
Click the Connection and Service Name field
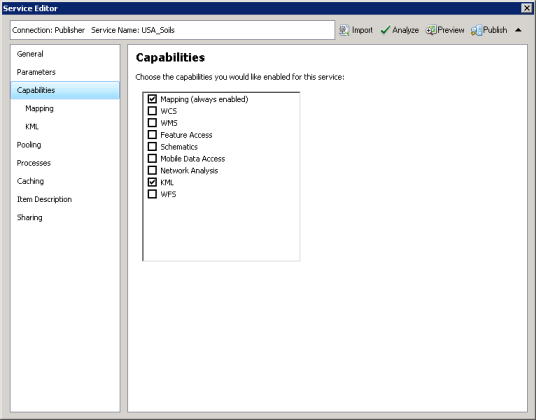(172, 30)
